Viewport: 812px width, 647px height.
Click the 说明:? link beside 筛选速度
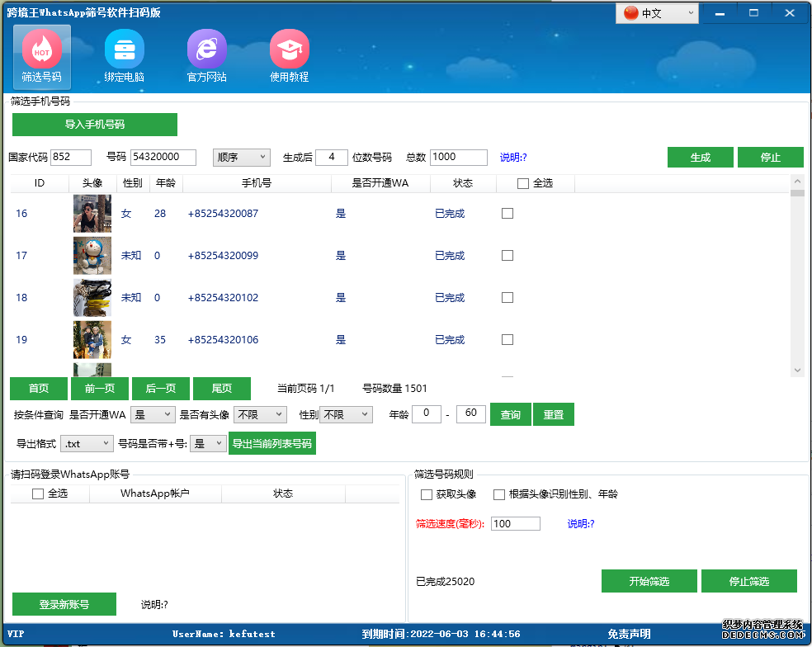[x=581, y=524]
